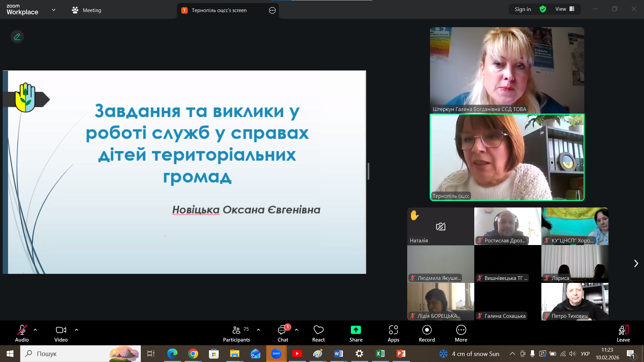Expand the audio options arrow
Viewport: 644px width, 362px height.
pos(35,330)
